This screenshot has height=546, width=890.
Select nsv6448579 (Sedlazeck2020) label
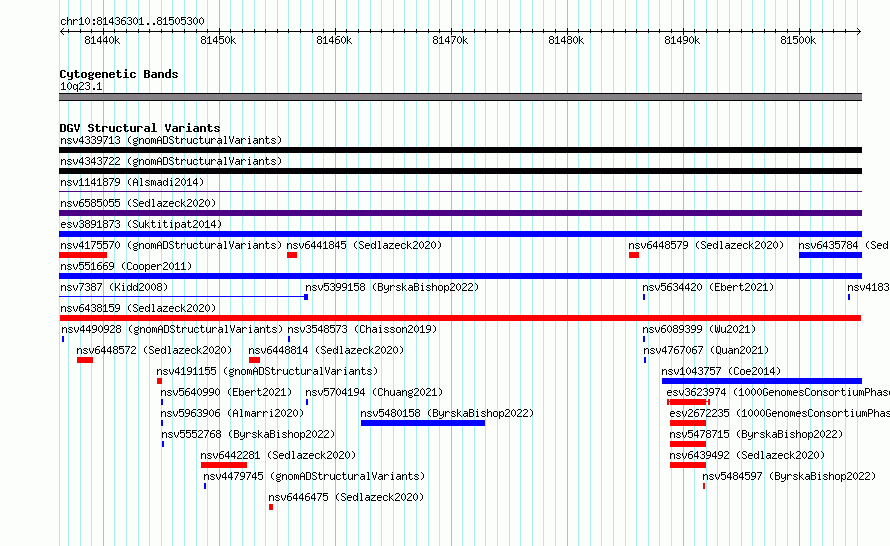(706, 245)
